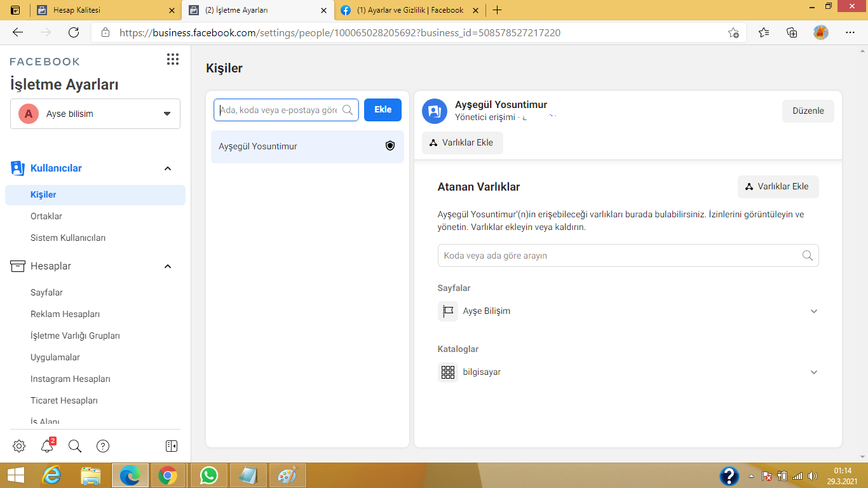
Task: Open the help question mark icon
Action: 103,446
